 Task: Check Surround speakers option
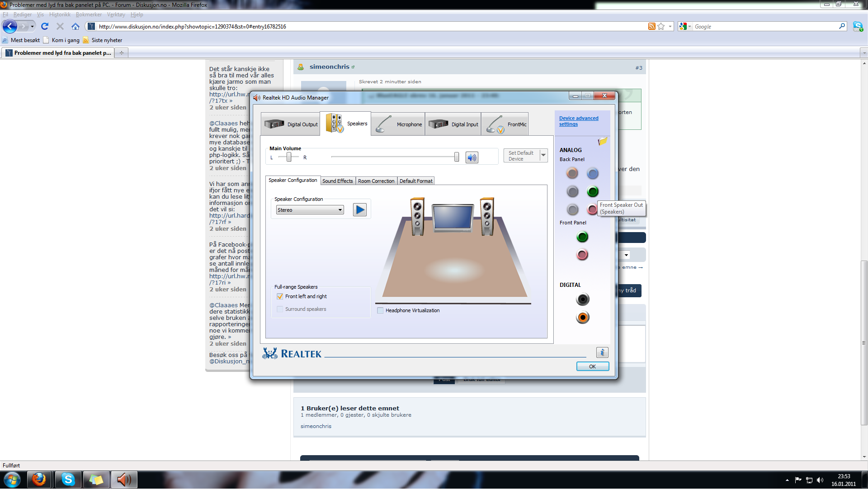[280, 309]
